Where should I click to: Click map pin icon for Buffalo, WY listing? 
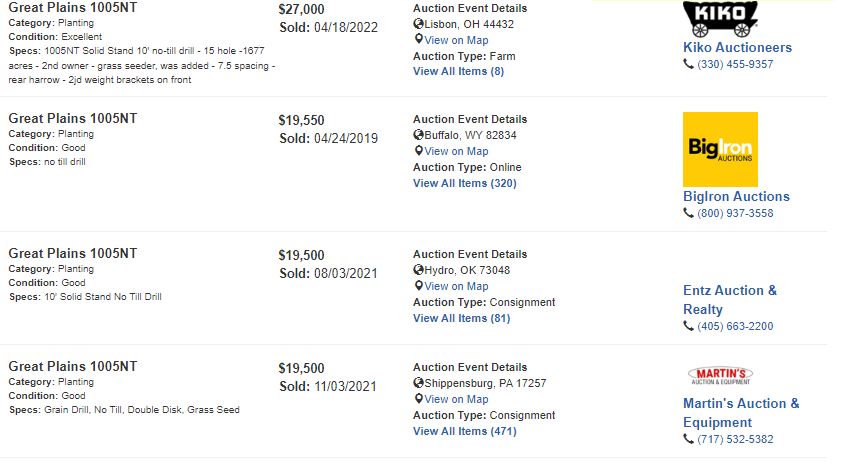tap(419, 151)
